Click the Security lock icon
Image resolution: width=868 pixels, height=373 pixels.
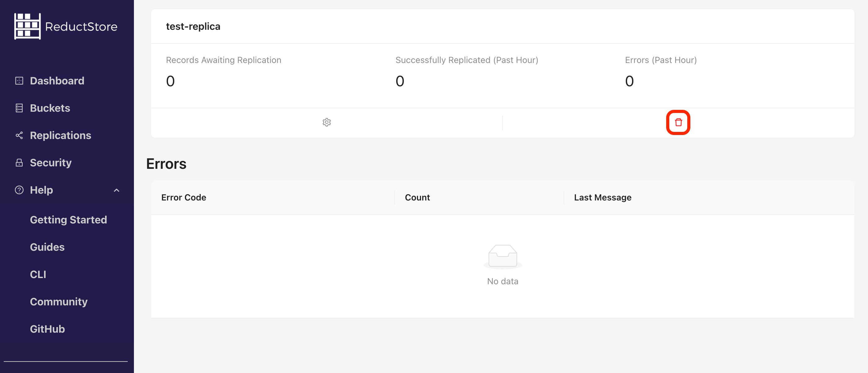pyautogui.click(x=19, y=163)
